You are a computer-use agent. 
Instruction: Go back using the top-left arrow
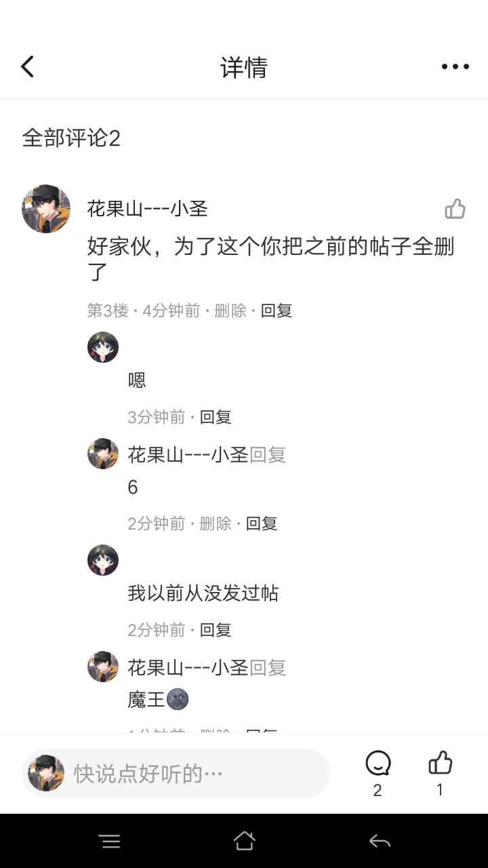(27, 66)
